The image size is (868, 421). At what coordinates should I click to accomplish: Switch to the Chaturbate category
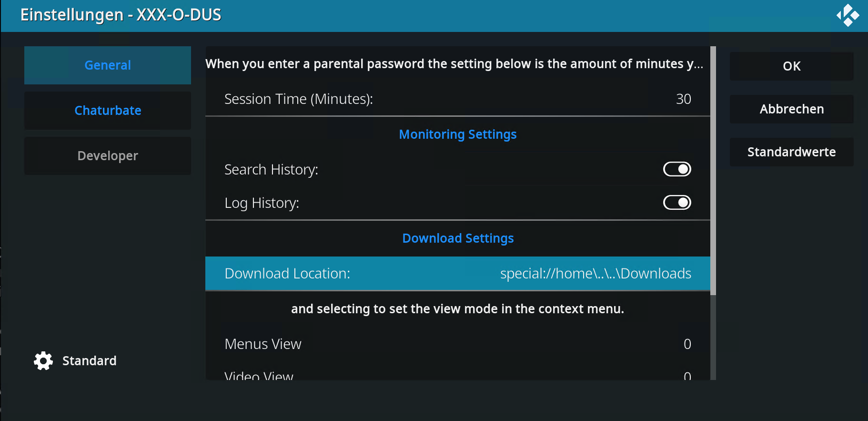[x=108, y=111]
